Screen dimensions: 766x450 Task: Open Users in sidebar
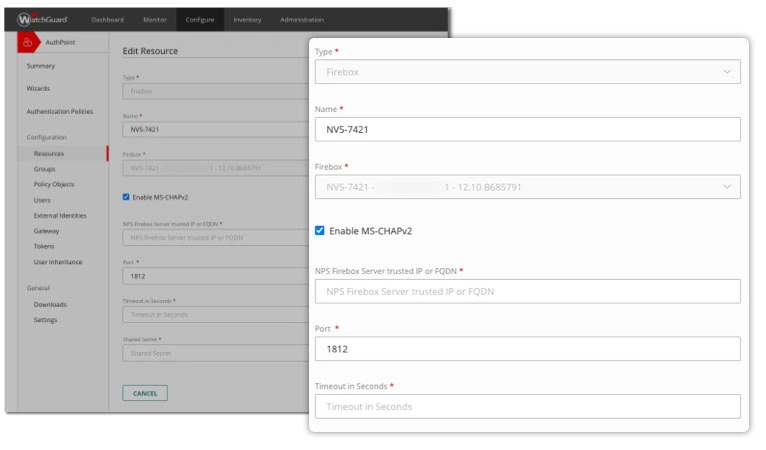point(42,200)
